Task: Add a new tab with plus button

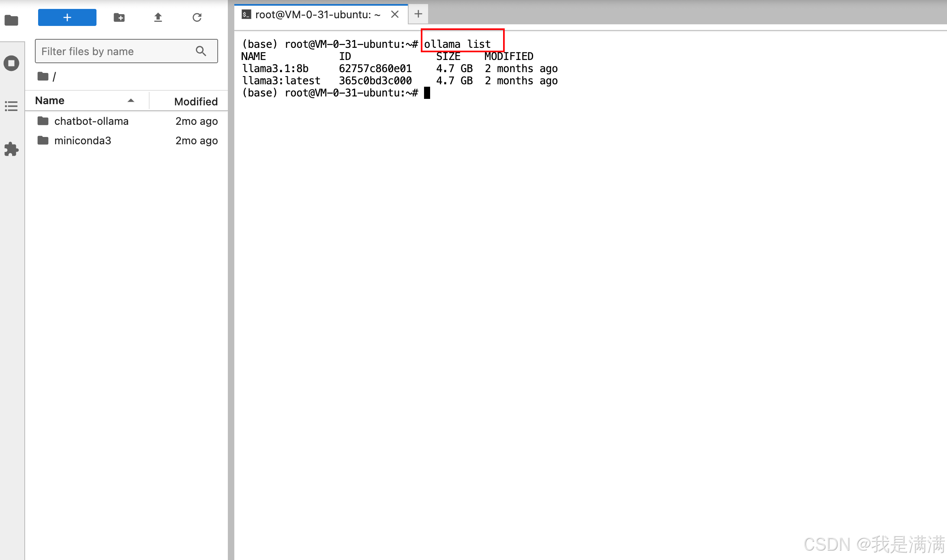Action: [x=418, y=14]
